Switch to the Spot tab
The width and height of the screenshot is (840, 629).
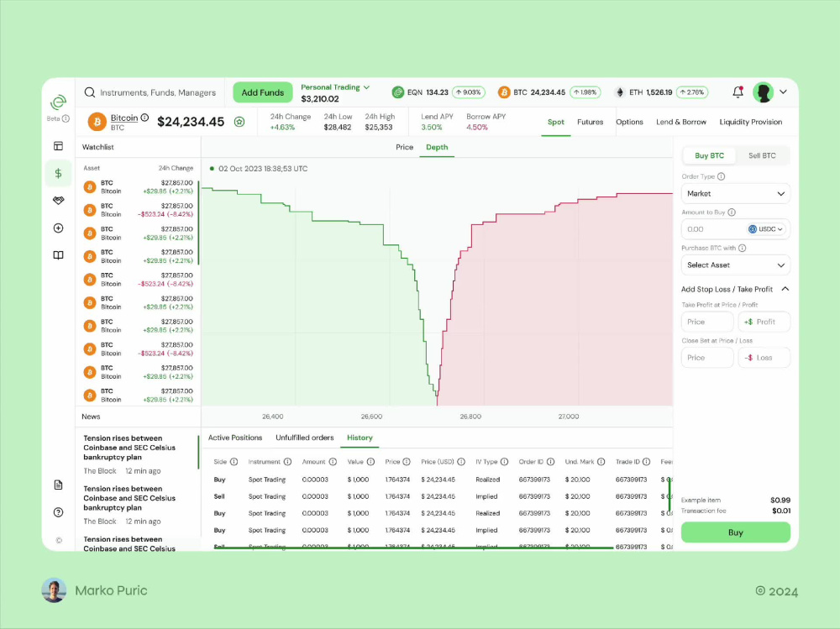coord(555,122)
